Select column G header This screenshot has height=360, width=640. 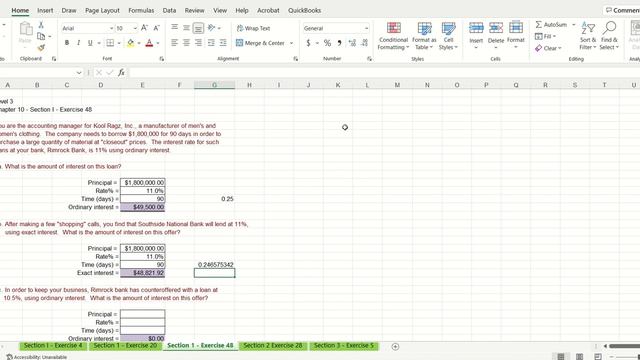pyautogui.click(x=214, y=85)
